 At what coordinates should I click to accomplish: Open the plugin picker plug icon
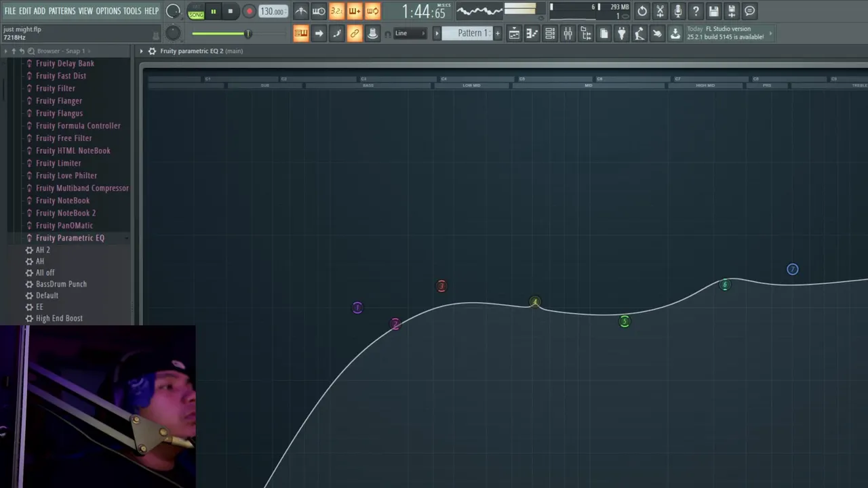point(621,33)
